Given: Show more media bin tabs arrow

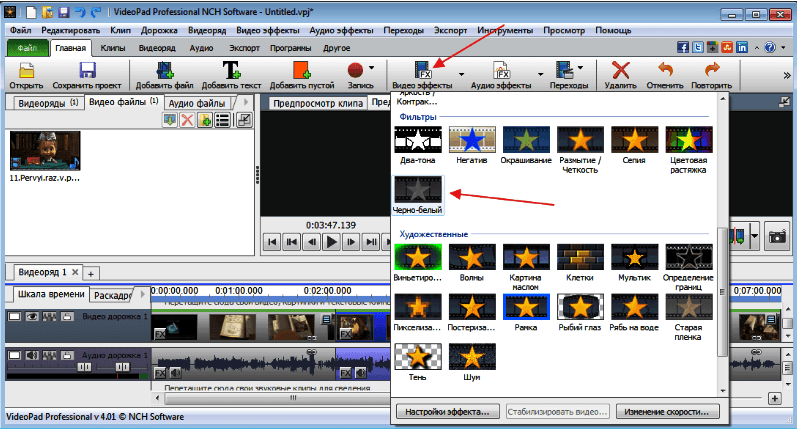Looking at the screenshot, I should tap(246, 102).
